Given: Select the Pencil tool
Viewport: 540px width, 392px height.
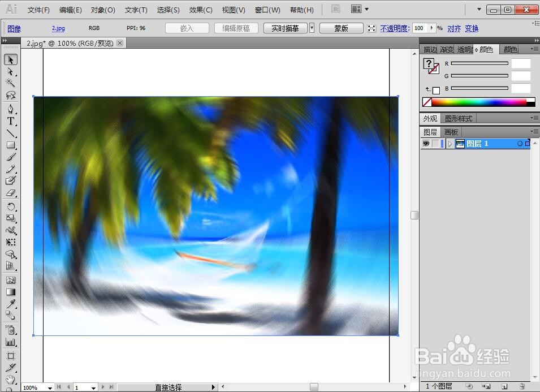Looking at the screenshot, I should [x=11, y=169].
